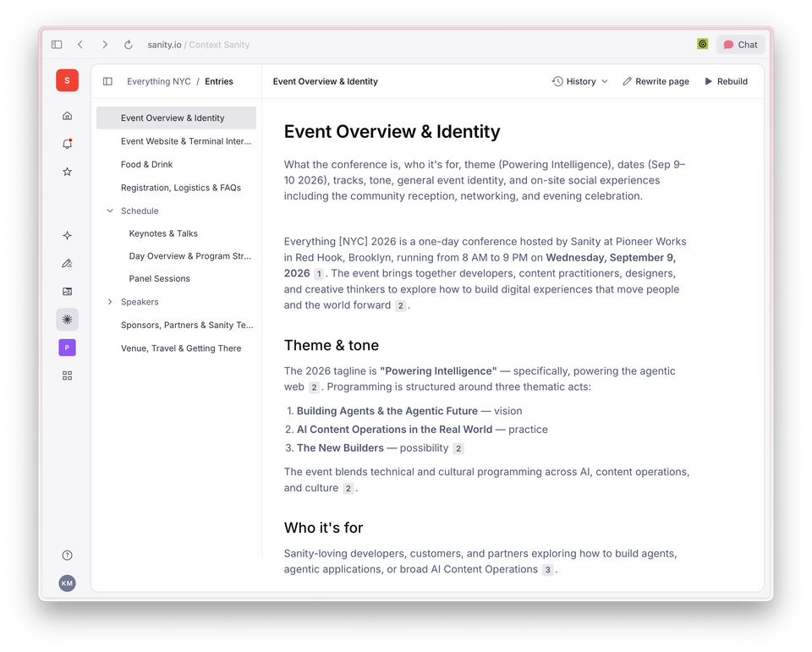Open the favorites star icon
Viewport: 812px width, 652px height.
click(68, 172)
